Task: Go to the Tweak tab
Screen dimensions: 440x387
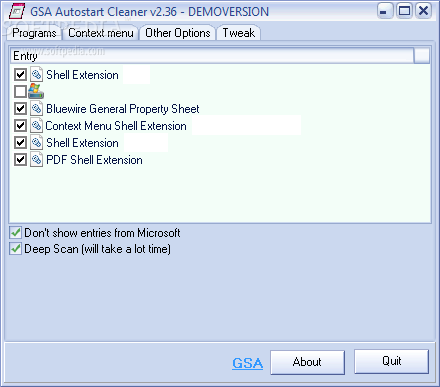Action: [239, 33]
